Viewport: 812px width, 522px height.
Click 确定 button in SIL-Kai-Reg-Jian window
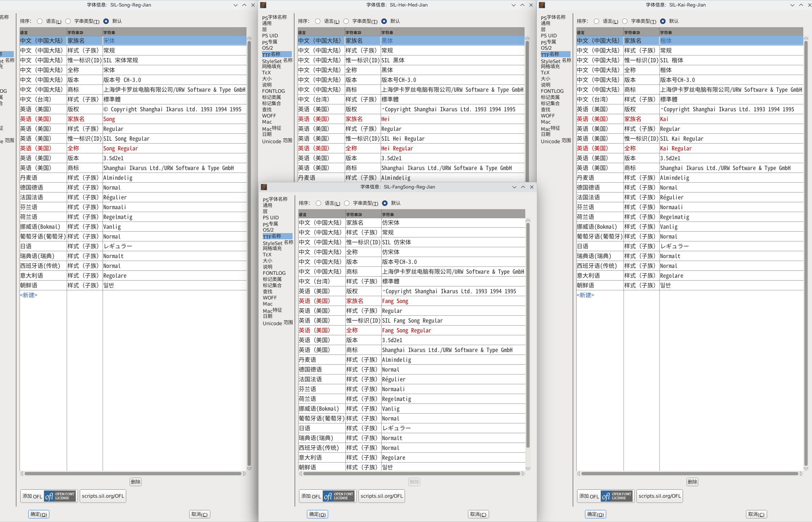point(596,514)
